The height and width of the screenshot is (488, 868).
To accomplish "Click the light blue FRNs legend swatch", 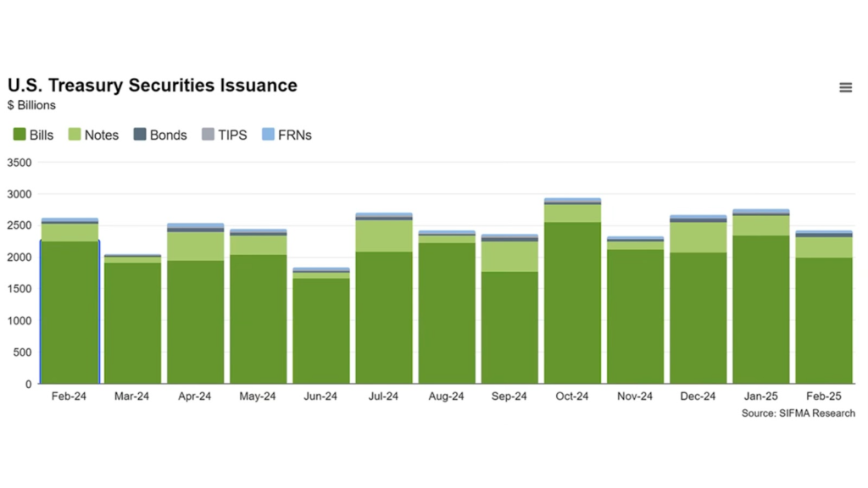I will click(268, 135).
